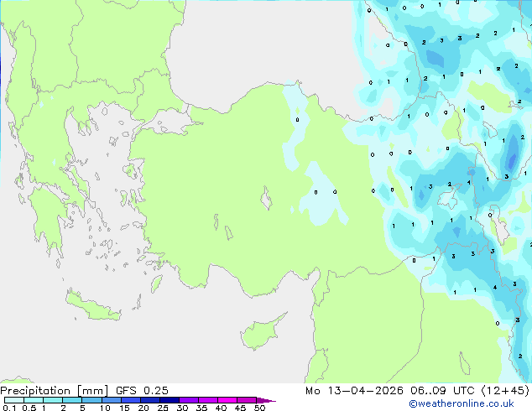532x411 pixels.
Task: Click the 30–35 mm purple legend swatch
Action: click(x=188, y=400)
